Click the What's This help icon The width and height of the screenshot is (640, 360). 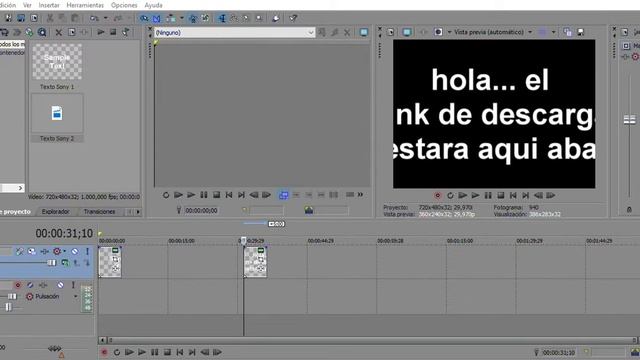[293, 18]
